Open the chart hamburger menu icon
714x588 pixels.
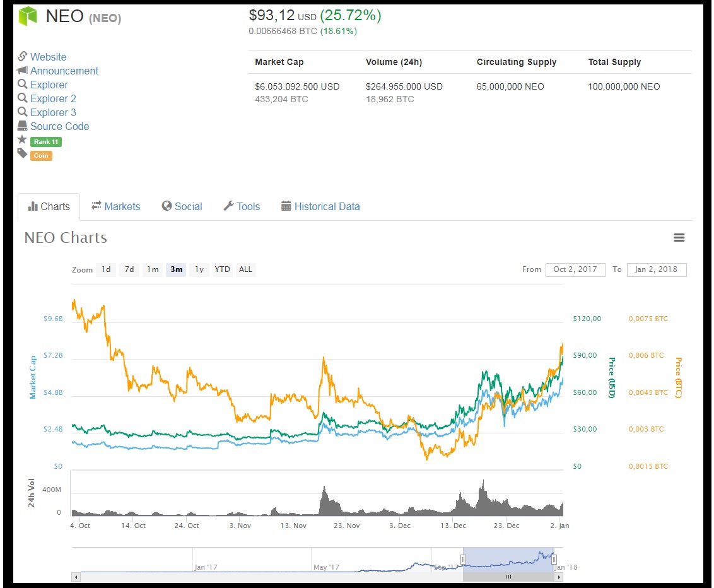pyautogui.click(x=679, y=237)
